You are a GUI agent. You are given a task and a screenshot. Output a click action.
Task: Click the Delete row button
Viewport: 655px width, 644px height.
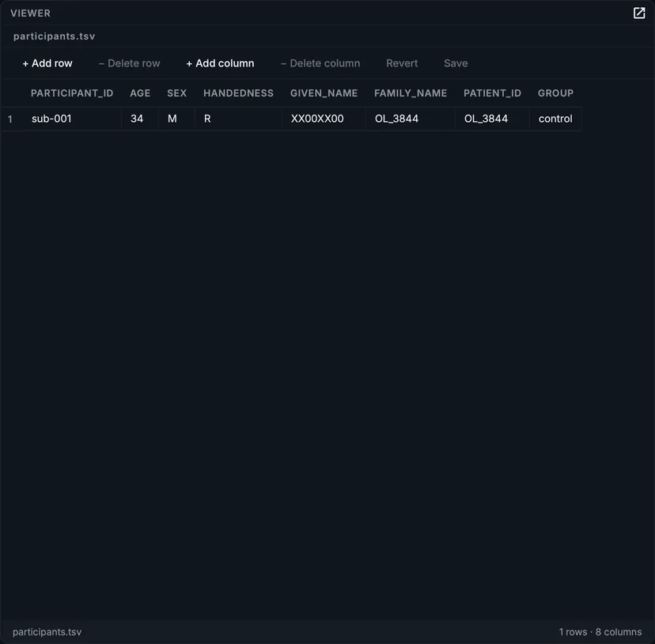pos(130,63)
